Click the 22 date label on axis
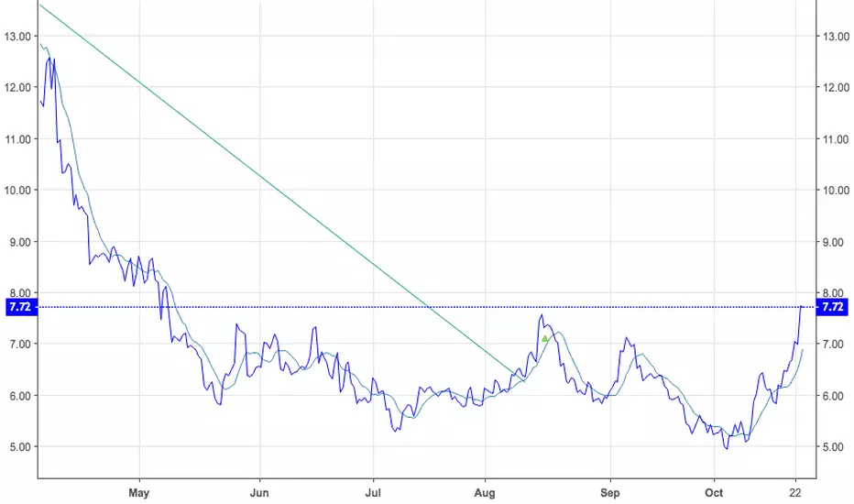The width and height of the screenshot is (854, 504). [796, 493]
